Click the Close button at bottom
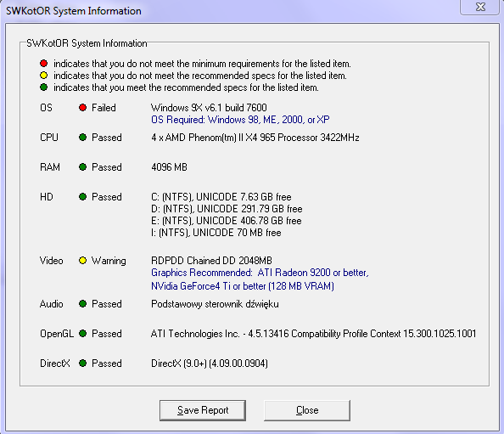Screen dimensions: 504x434 307,410
